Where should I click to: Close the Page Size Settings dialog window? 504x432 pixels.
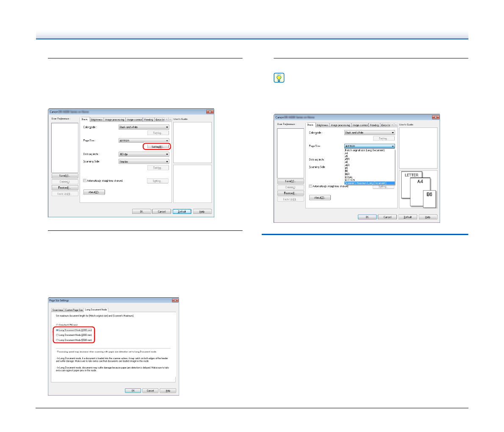click(x=175, y=300)
